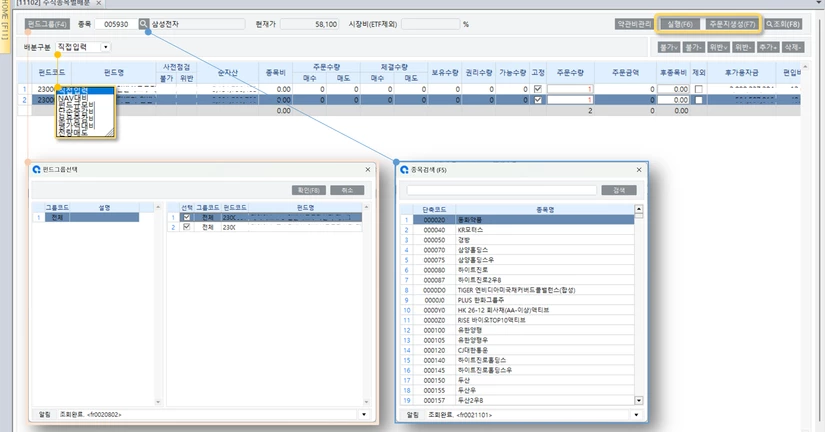This screenshot has height=432, width=825.
Task: Click the 종목검색 dialog logo icon
Action: (404, 170)
